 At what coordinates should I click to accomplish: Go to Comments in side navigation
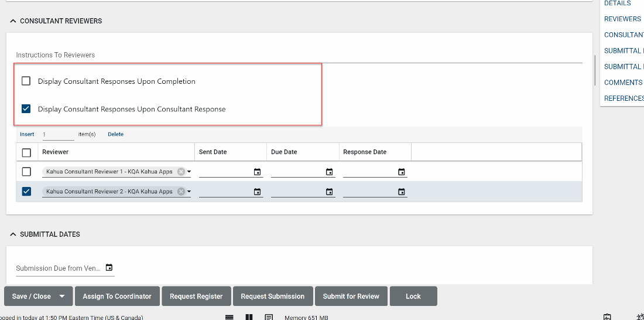click(x=623, y=83)
